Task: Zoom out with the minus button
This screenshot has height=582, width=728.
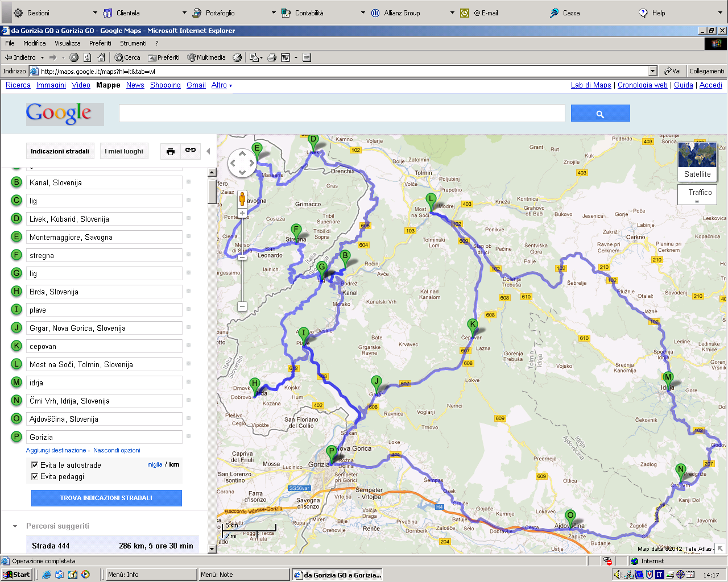Action: pyautogui.click(x=242, y=306)
